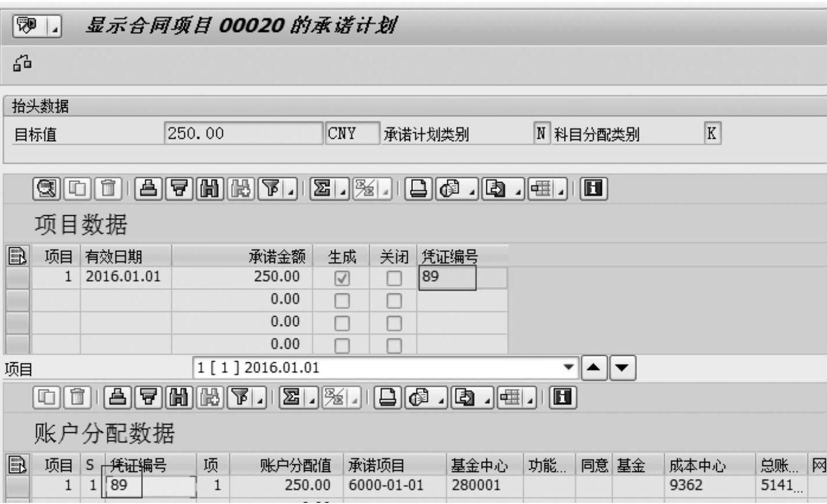Click the 目标值 field showing 250.00
This screenshot has height=504, width=827.
[243, 134]
